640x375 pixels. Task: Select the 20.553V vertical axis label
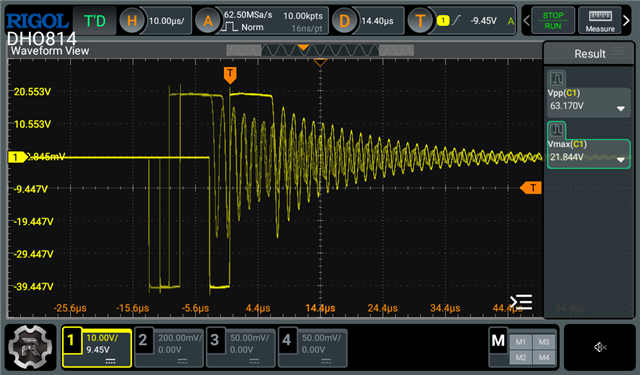point(32,92)
